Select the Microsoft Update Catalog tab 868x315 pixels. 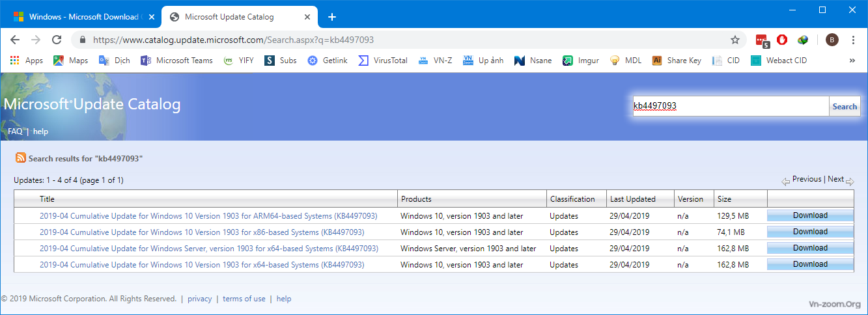click(x=238, y=16)
